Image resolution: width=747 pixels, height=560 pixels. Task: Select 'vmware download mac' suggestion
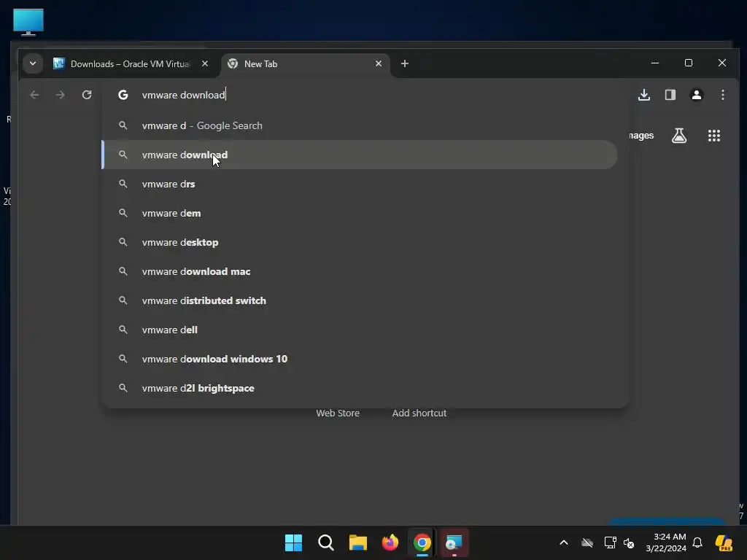tap(360, 271)
